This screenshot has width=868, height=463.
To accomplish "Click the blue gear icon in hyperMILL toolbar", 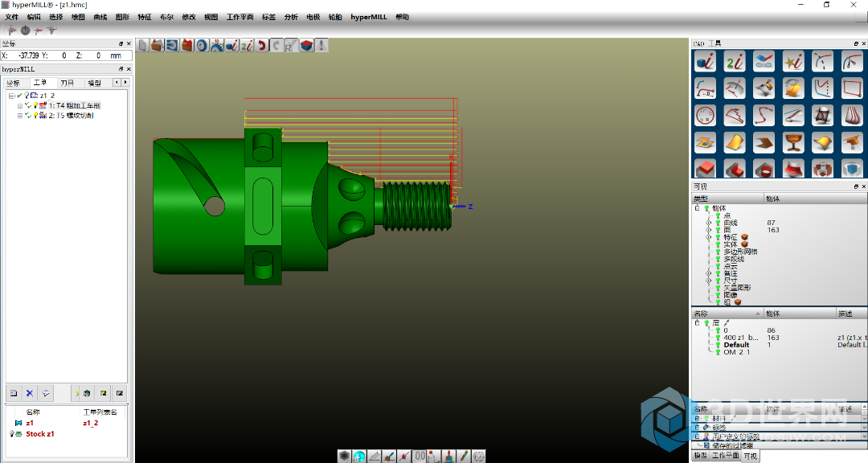I will pyautogui.click(x=202, y=45).
